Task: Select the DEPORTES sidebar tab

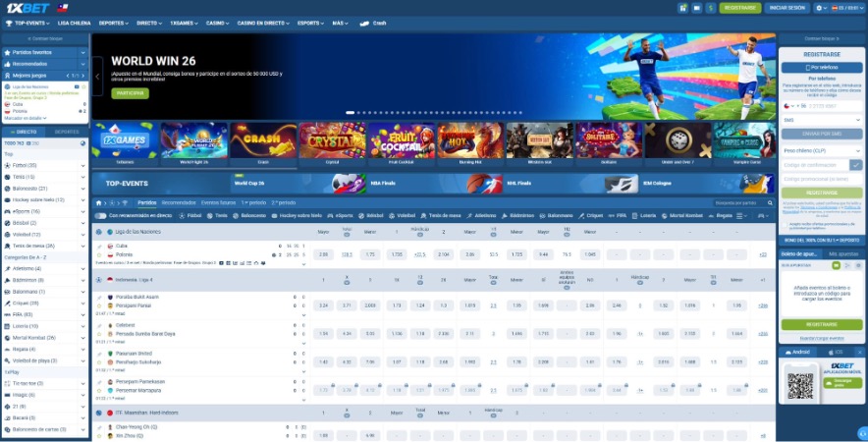Action: (x=67, y=132)
